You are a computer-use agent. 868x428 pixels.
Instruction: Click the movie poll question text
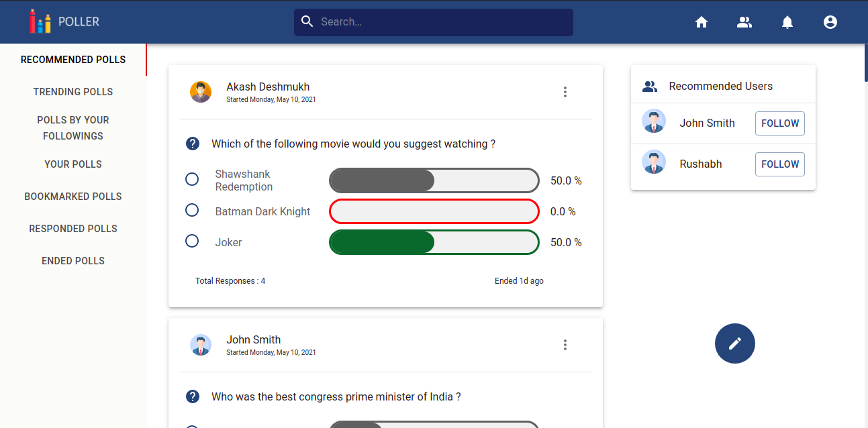click(x=353, y=144)
